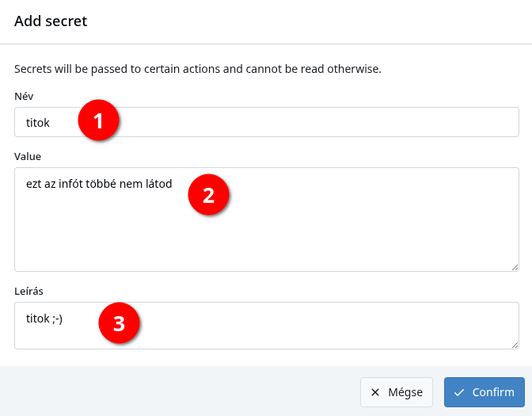
Task: Click the red number 2 marker
Action: (209, 195)
